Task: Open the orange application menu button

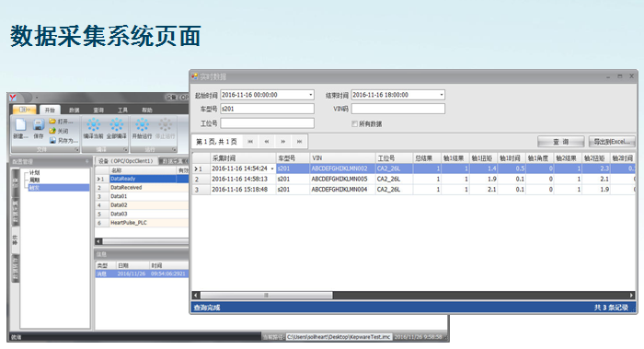Action: [24, 110]
